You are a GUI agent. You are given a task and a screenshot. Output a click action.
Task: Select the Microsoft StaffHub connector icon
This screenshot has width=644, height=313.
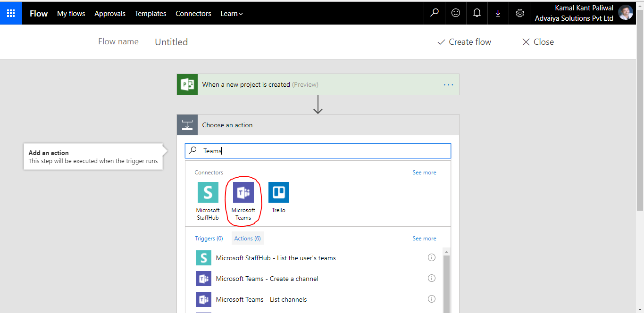(208, 192)
